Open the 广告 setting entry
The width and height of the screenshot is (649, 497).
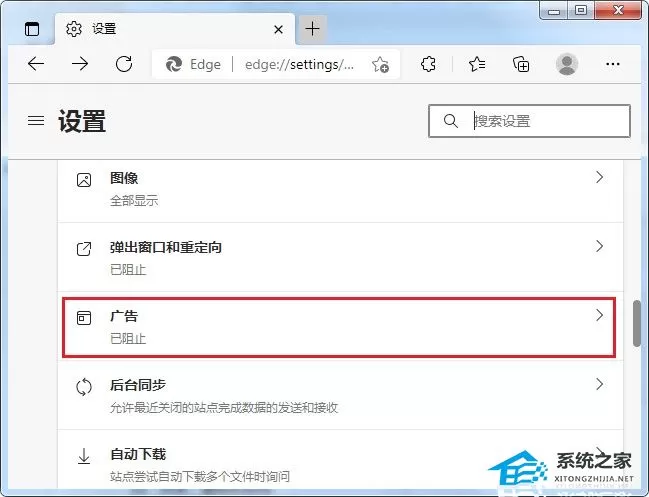point(339,327)
